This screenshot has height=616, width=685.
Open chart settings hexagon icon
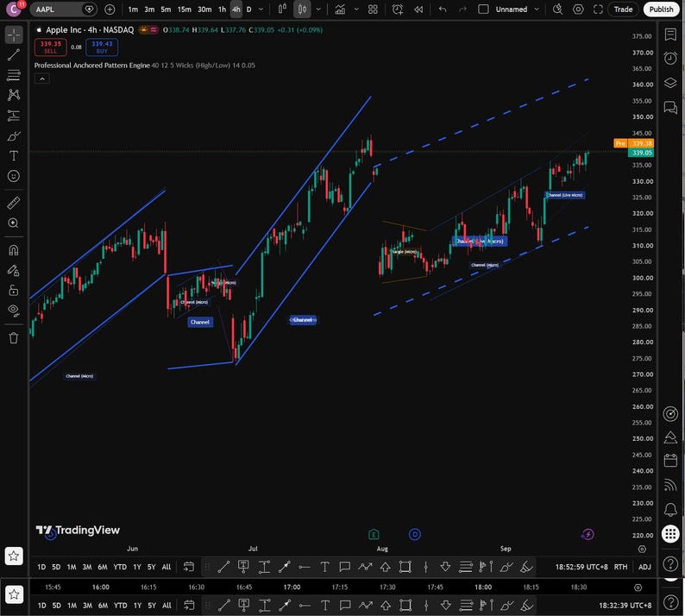pyautogui.click(x=578, y=9)
